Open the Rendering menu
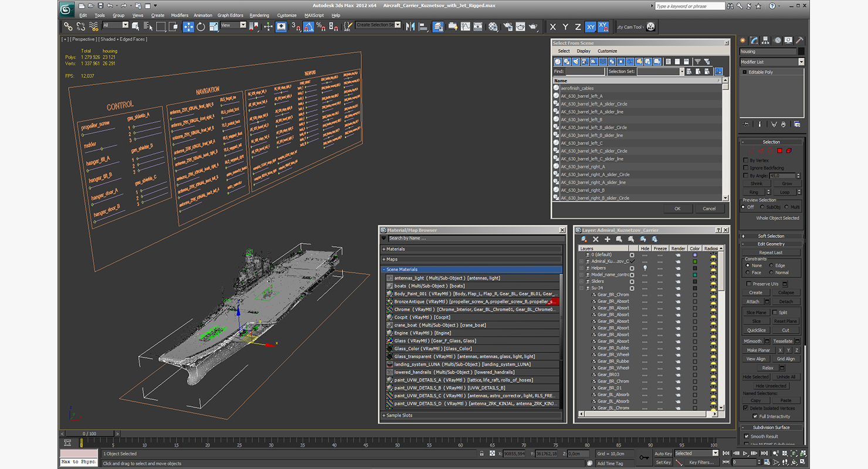Screen dimensions: 868x469 coord(259,15)
